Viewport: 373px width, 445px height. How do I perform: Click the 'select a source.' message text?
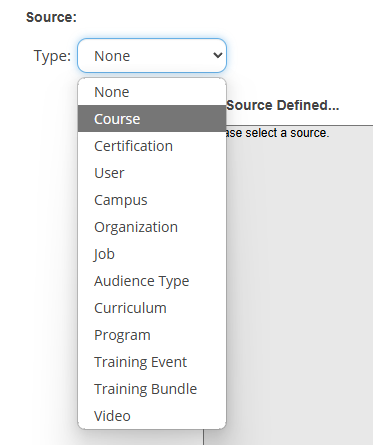click(287, 133)
